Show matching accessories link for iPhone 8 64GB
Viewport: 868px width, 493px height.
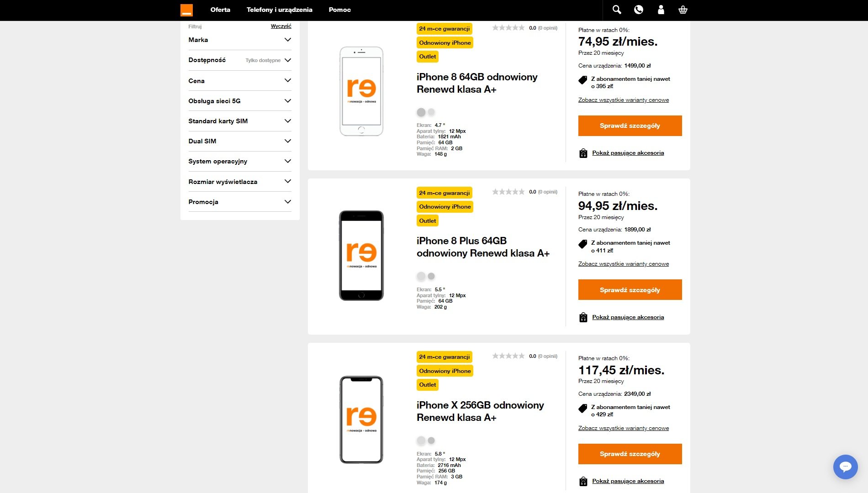pos(628,153)
